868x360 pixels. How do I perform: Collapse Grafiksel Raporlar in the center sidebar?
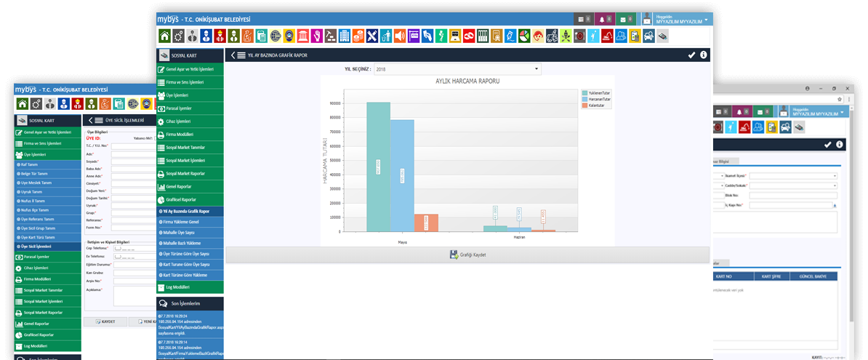[x=190, y=199]
